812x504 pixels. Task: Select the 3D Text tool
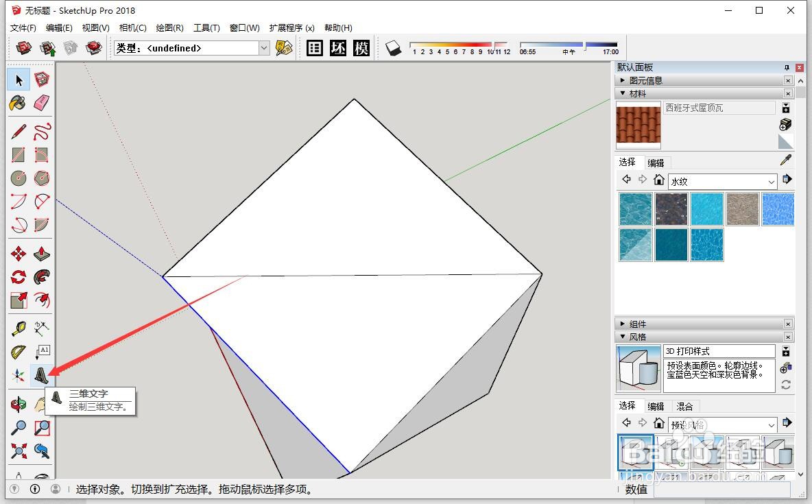point(42,374)
